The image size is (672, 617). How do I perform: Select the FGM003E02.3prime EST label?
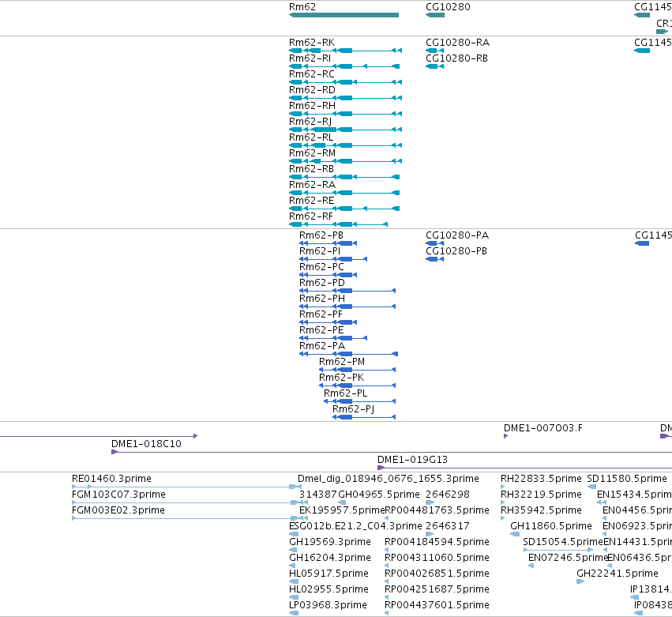118,510
